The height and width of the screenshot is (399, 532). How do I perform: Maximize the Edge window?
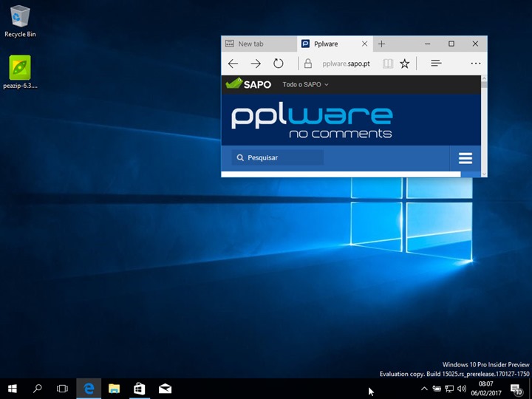[451, 44]
